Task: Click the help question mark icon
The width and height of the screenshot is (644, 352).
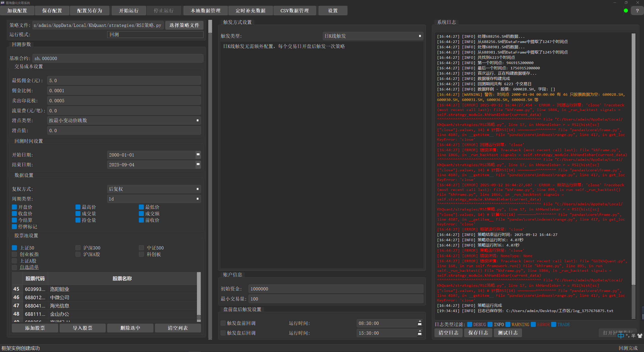Action: click(x=637, y=11)
